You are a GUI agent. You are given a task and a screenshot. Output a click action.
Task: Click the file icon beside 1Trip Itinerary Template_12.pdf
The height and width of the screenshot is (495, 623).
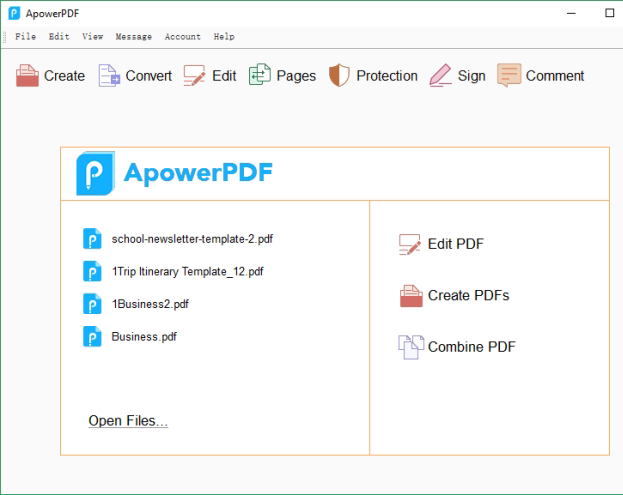pos(92,271)
